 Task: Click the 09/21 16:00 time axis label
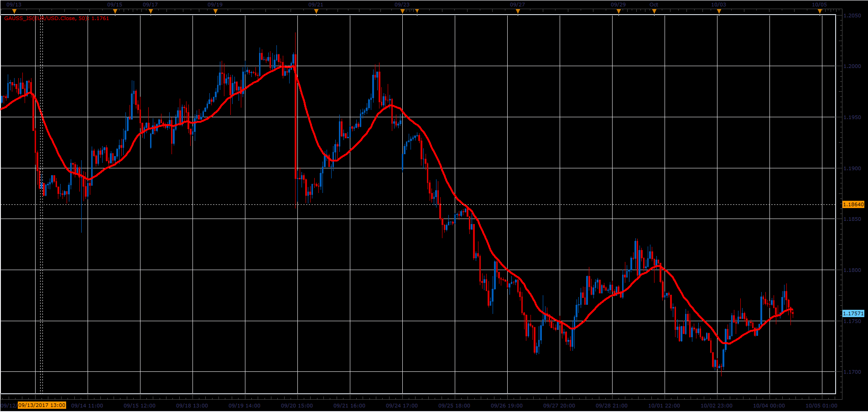click(349, 406)
